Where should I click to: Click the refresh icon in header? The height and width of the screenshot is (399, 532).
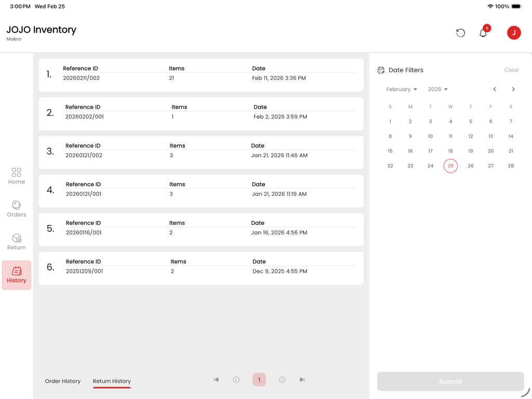click(460, 33)
